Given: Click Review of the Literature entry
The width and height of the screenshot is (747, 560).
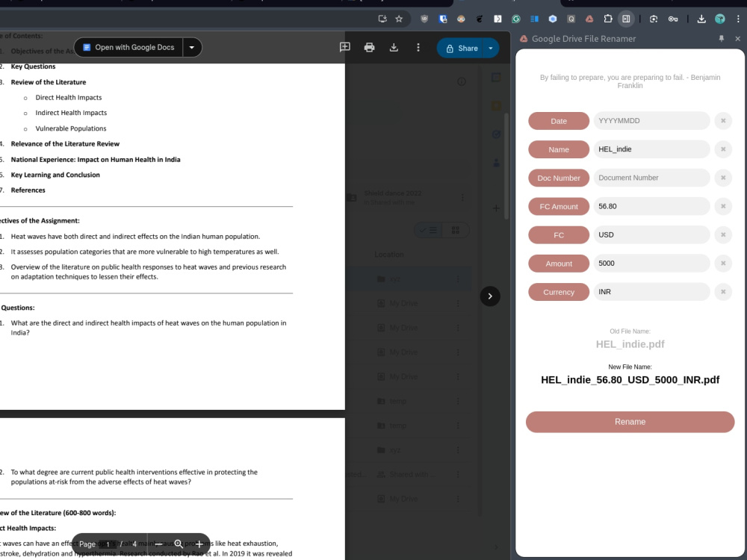Looking at the screenshot, I should pyautogui.click(x=49, y=82).
